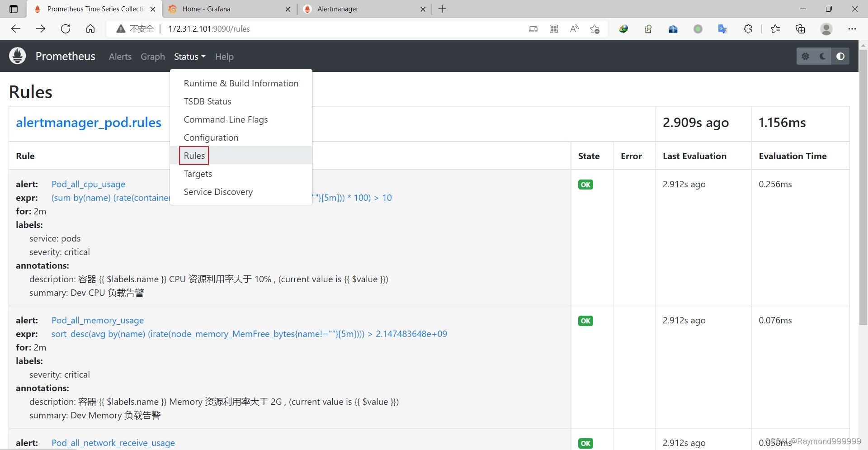Add this page to favorites

coord(594,29)
